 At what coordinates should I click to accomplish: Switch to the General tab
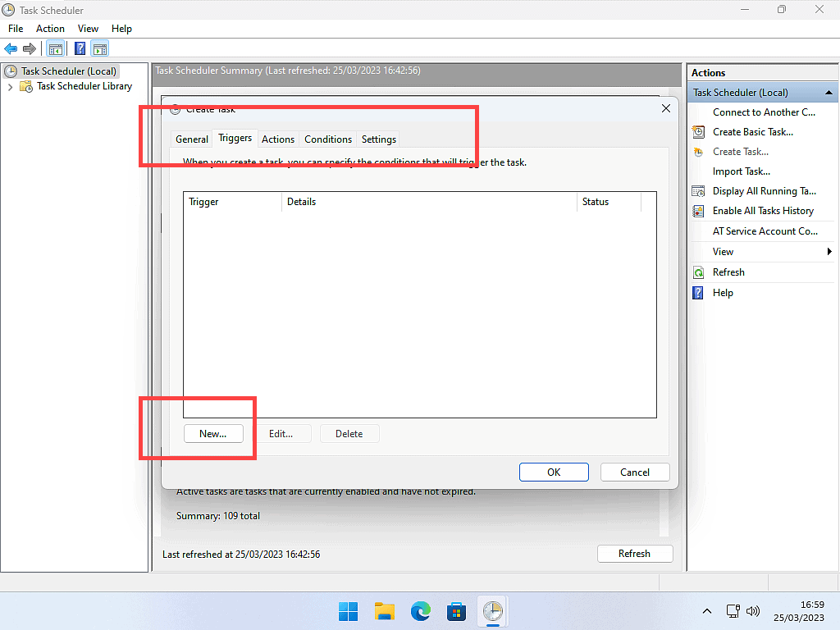tap(192, 139)
